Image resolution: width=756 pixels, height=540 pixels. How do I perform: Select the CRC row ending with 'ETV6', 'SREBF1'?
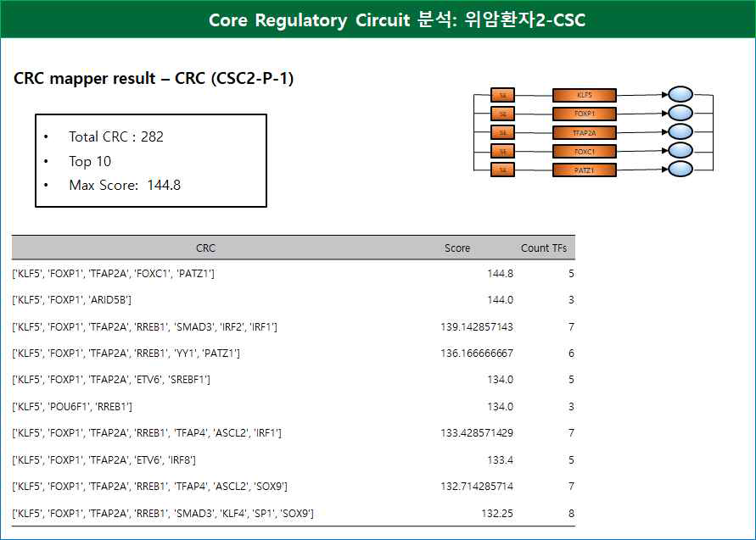click(x=293, y=380)
